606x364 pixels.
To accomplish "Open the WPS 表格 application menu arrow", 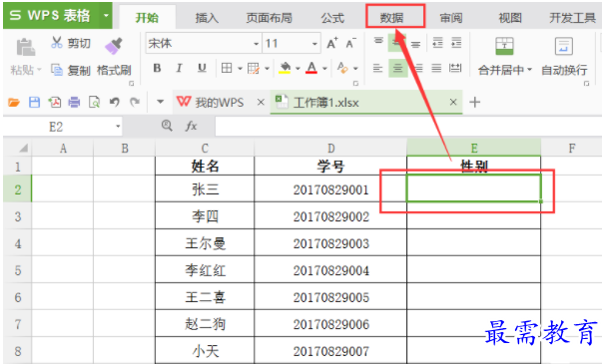I will pos(106,16).
